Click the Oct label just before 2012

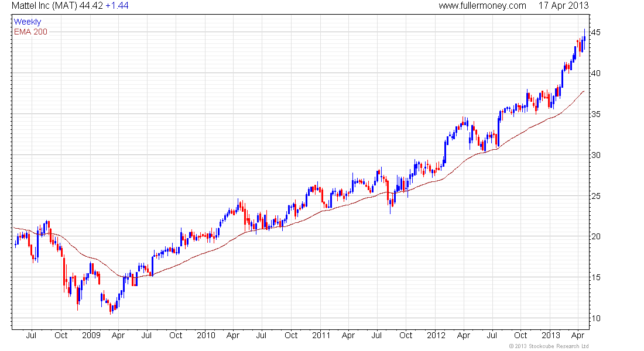pyautogui.click(x=406, y=335)
